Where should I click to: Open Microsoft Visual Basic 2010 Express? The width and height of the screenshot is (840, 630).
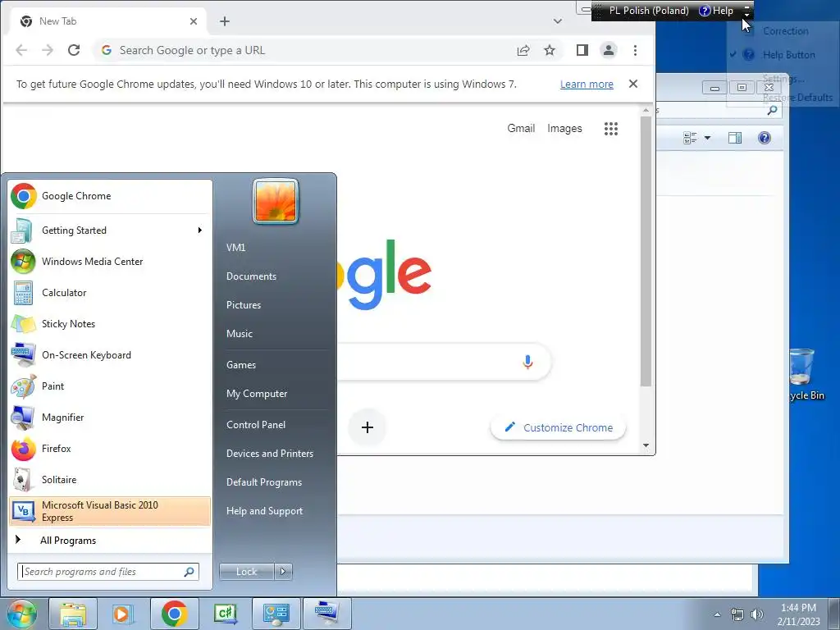tap(110, 511)
